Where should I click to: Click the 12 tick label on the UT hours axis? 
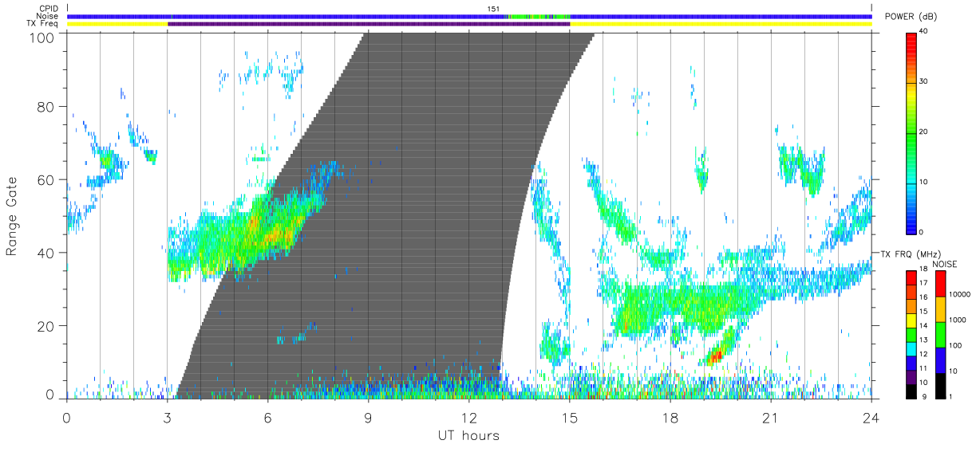468,417
